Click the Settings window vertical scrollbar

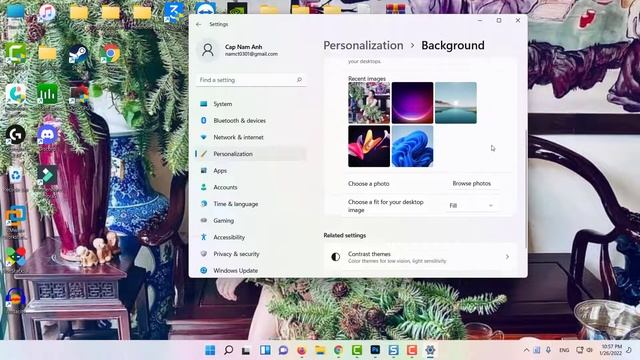pos(525,188)
